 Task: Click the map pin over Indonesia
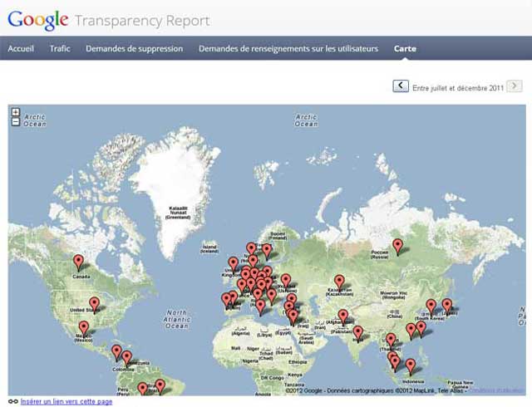pyautogui.click(x=411, y=366)
